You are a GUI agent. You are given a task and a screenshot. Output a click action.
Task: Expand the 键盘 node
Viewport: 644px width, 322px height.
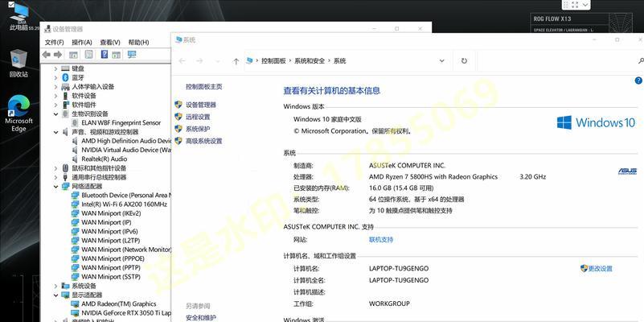[55, 68]
